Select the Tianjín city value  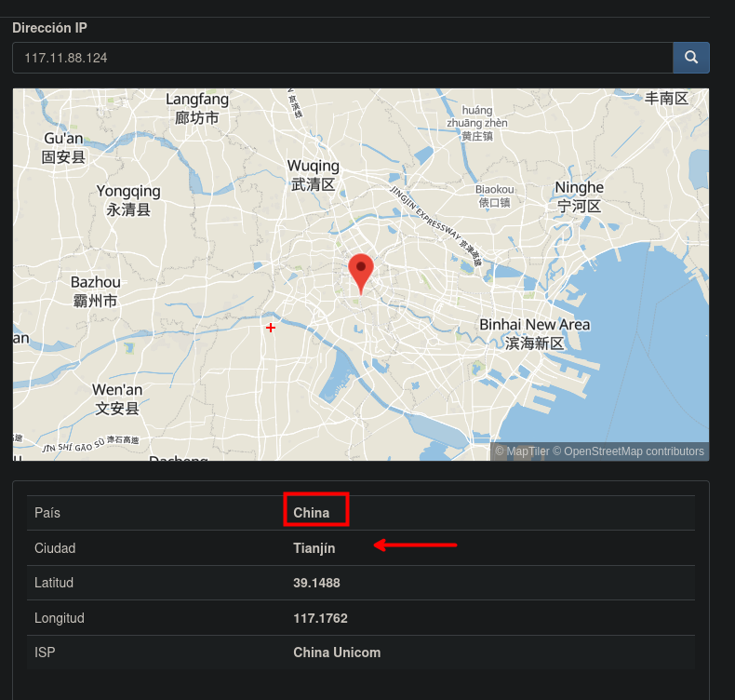coord(314,548)
